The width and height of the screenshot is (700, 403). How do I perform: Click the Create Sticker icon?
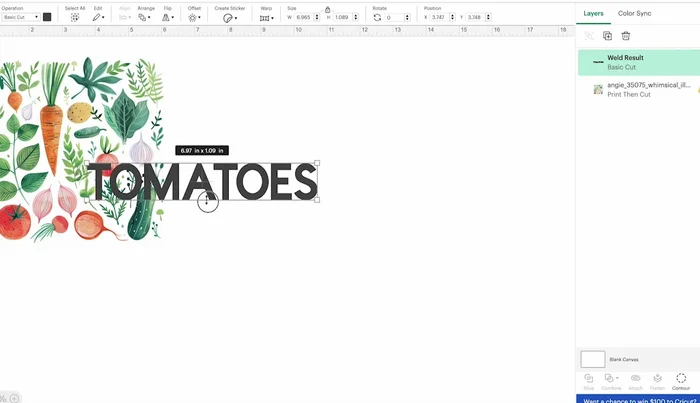click(229, 18)
